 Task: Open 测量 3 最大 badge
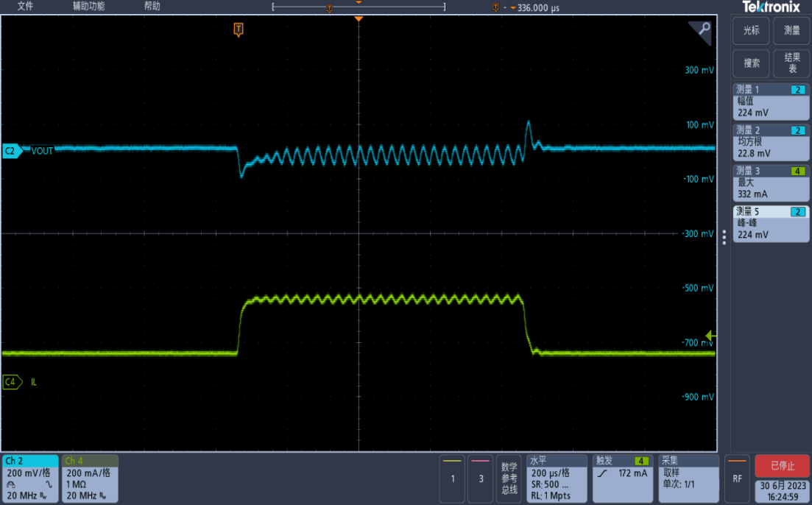771,183
